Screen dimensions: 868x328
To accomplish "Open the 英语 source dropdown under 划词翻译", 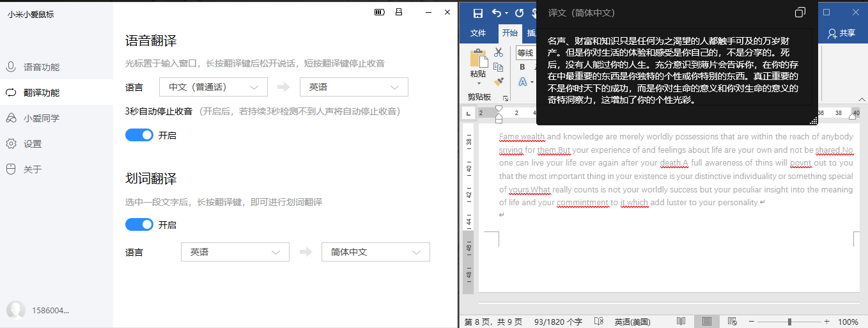I will pyautogui.click(x=235, y=252).
